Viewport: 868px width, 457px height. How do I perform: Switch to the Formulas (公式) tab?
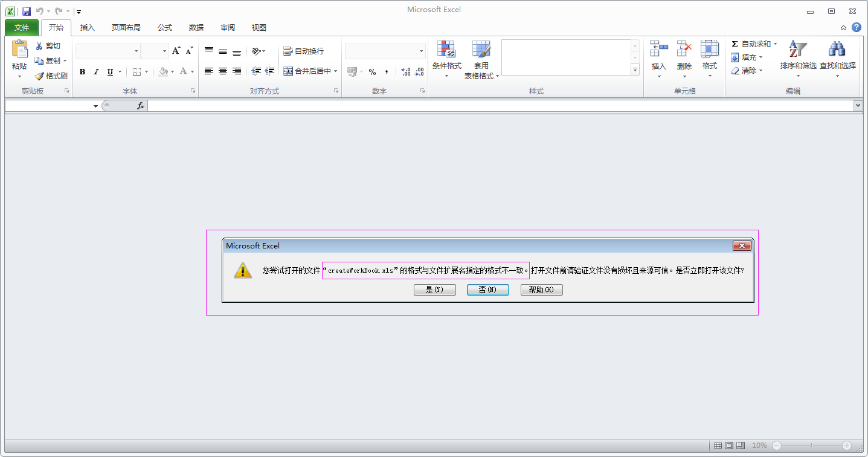click(165, 28)
